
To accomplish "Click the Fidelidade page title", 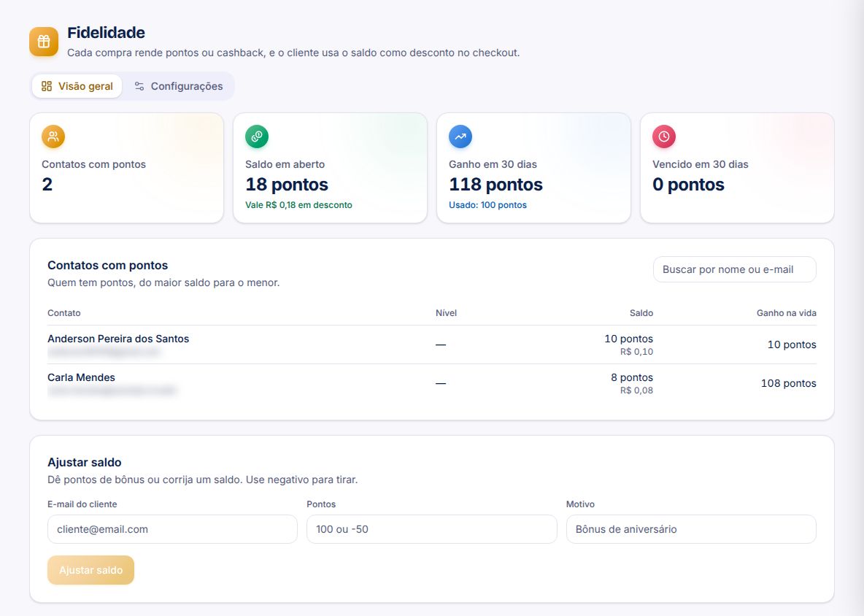I will pos(107,33).
